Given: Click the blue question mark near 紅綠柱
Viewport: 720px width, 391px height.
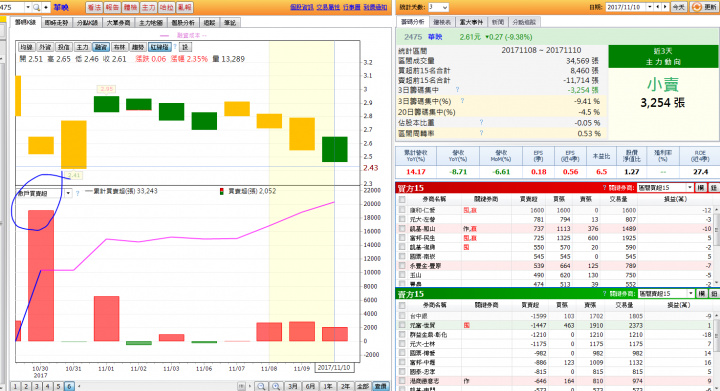Looking at the screenshot, I should pyautogui.click(x=175, y=47).
